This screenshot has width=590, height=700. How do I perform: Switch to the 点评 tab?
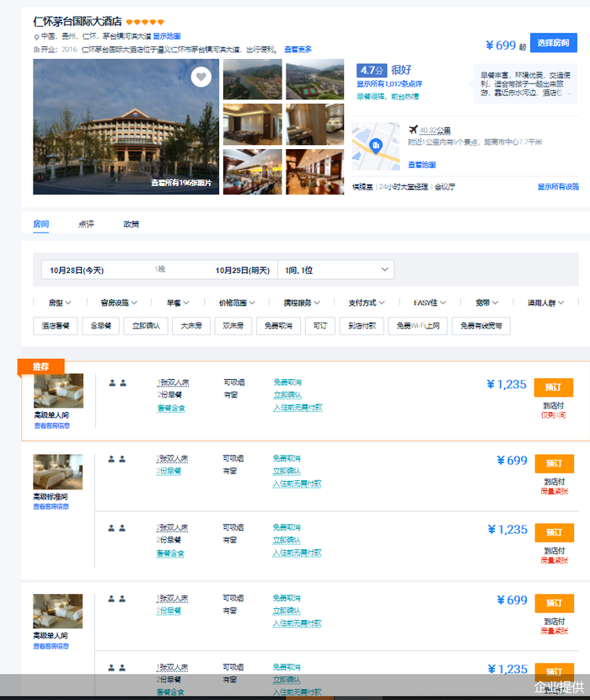pyautogui.click(x=86, y=224)
